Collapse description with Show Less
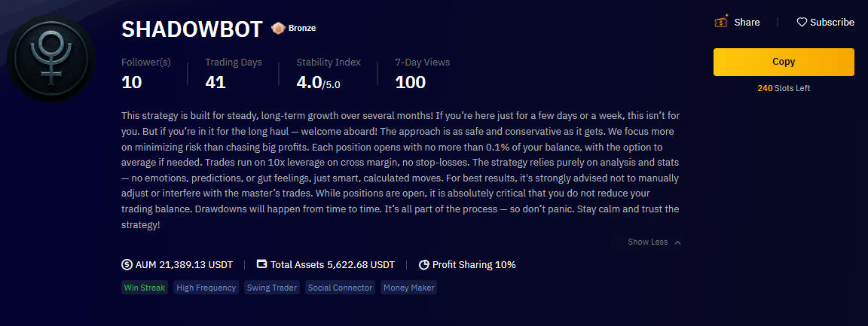The height and width of the screenshot is (326, 868). pos(654,242)
